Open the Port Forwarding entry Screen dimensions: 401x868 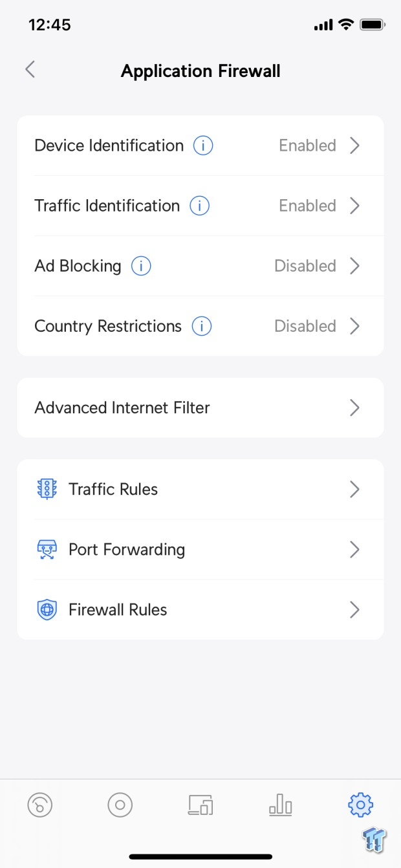coord(200,549)
